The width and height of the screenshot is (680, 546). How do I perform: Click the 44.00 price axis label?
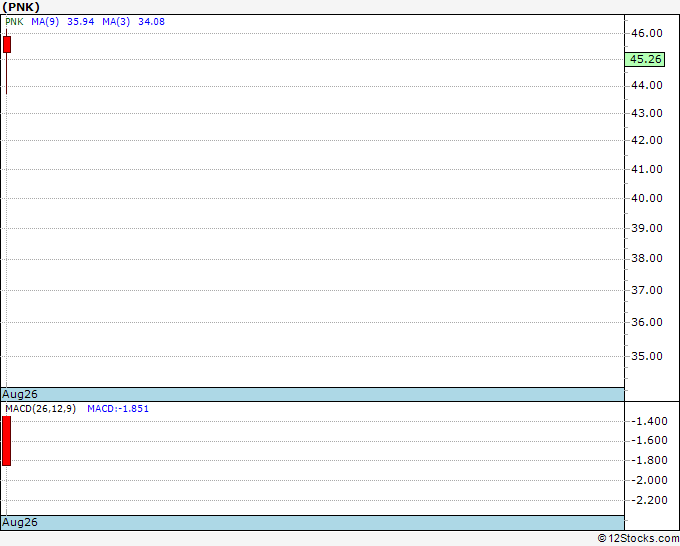[647, 85]
